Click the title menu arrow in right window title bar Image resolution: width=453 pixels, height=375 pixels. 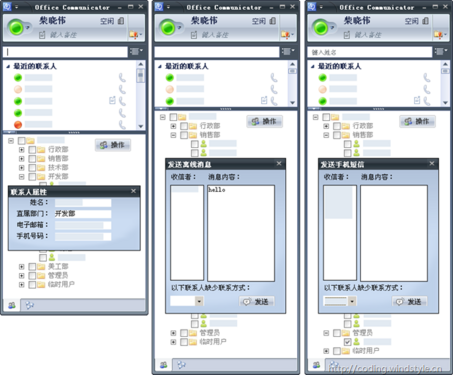pos(322,7)
